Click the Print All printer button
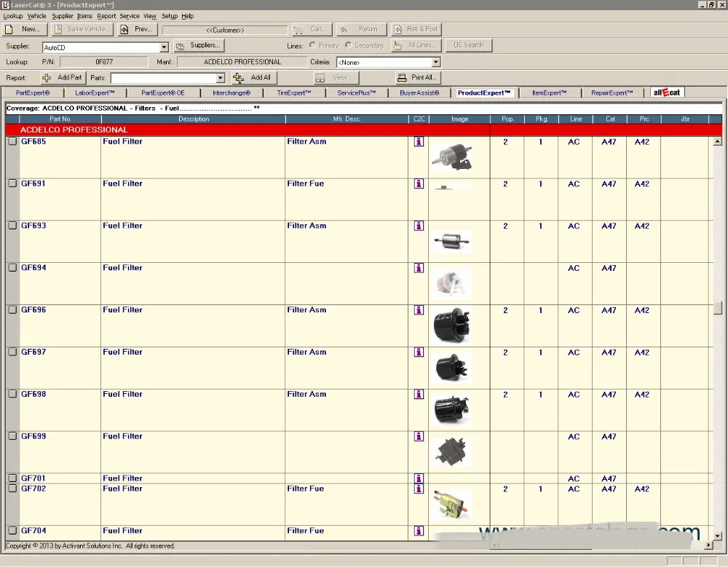This screenshot has width=728, height=568. click(417, 78)
